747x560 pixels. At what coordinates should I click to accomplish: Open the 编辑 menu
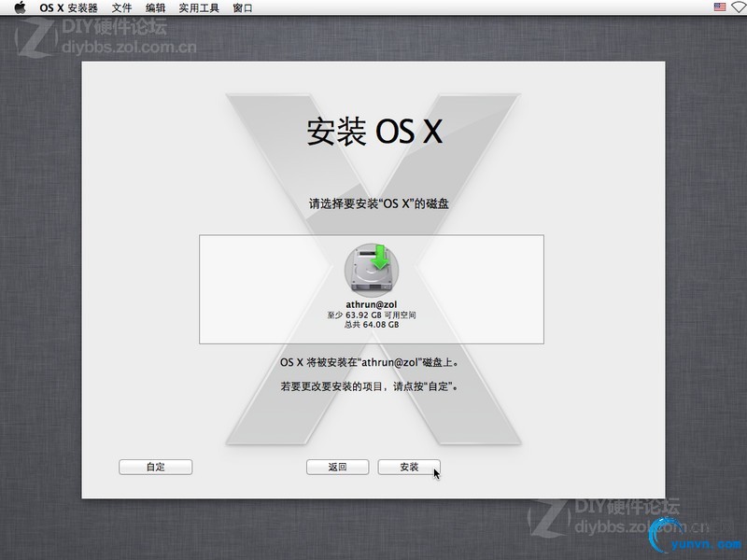pyautogui.click(x=155, y=7)
